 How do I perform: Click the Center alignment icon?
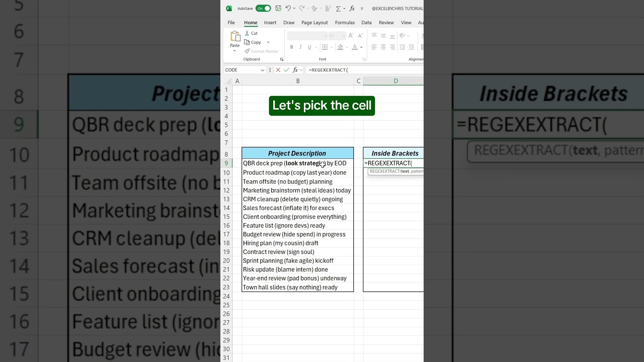(383, 47)
